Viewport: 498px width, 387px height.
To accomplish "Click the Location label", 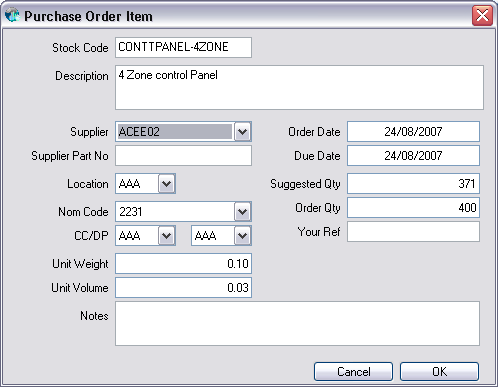I will [88, 184].
